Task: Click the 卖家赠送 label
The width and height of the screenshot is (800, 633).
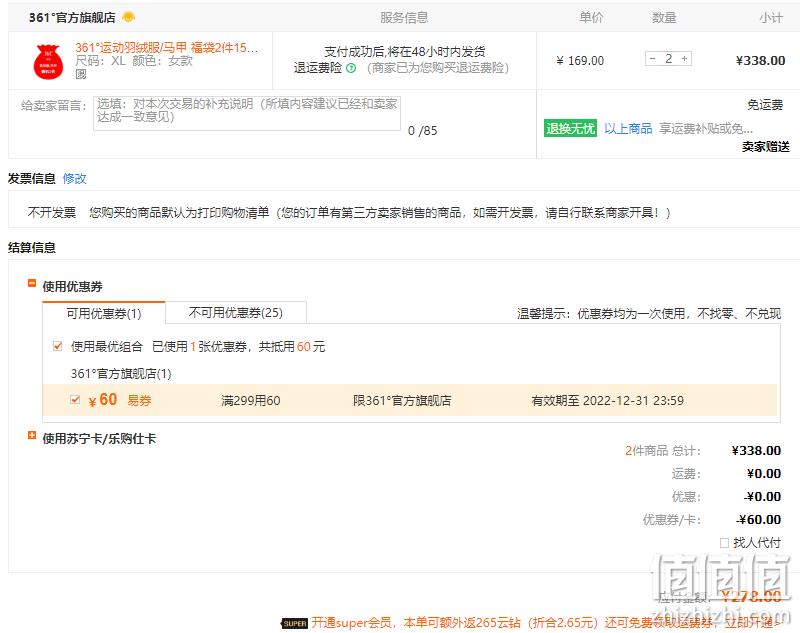Action: 765,147
